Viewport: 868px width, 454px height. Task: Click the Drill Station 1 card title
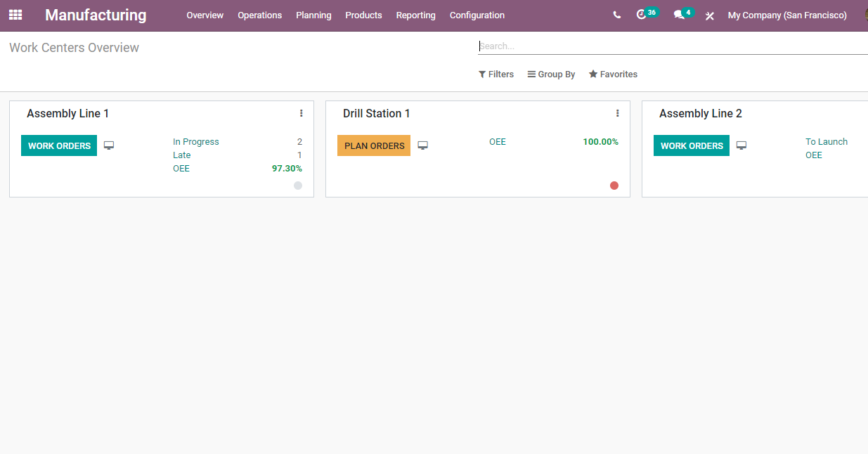[x=377, y=113]
